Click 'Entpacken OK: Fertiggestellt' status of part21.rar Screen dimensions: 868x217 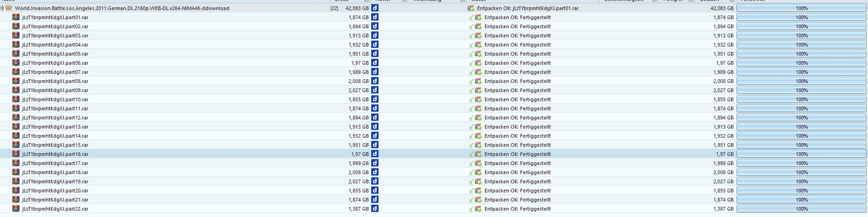pos(518,200)
